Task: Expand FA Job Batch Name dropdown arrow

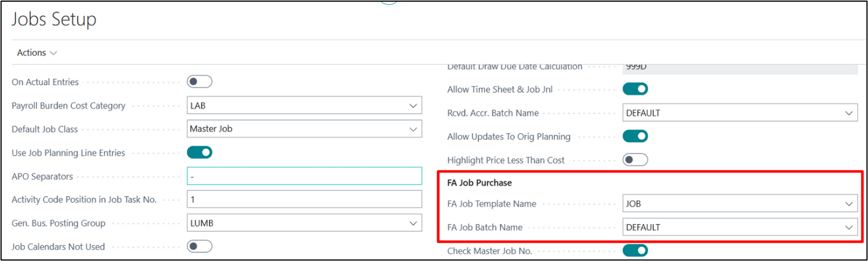Action: pyautogui.click(x=848, y=227)
